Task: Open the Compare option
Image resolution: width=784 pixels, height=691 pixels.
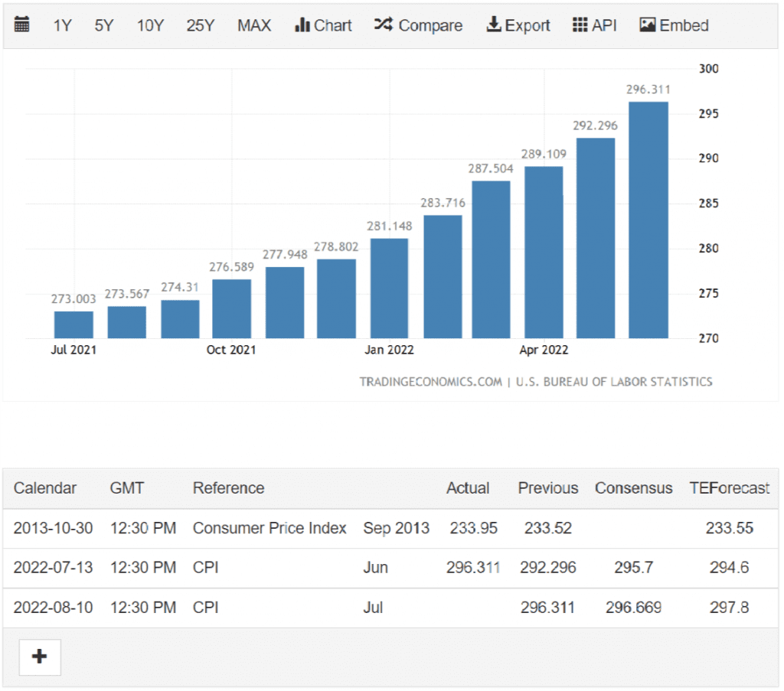Action: pos(419,25)
